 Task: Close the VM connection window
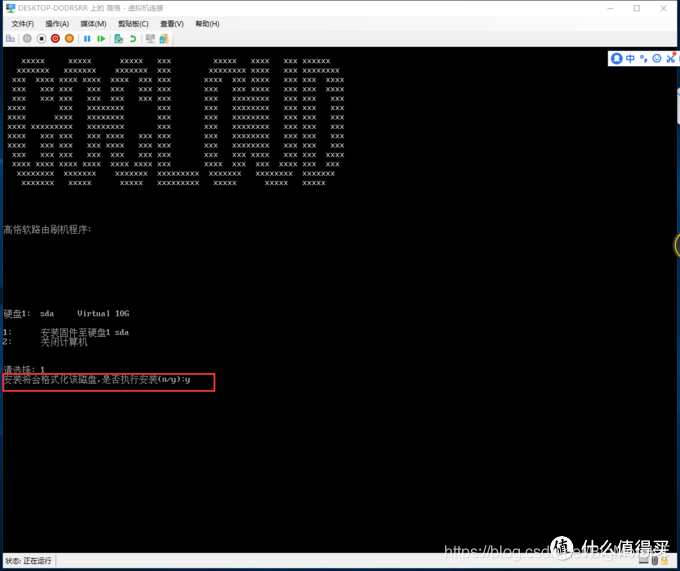[x=664, y=8]
